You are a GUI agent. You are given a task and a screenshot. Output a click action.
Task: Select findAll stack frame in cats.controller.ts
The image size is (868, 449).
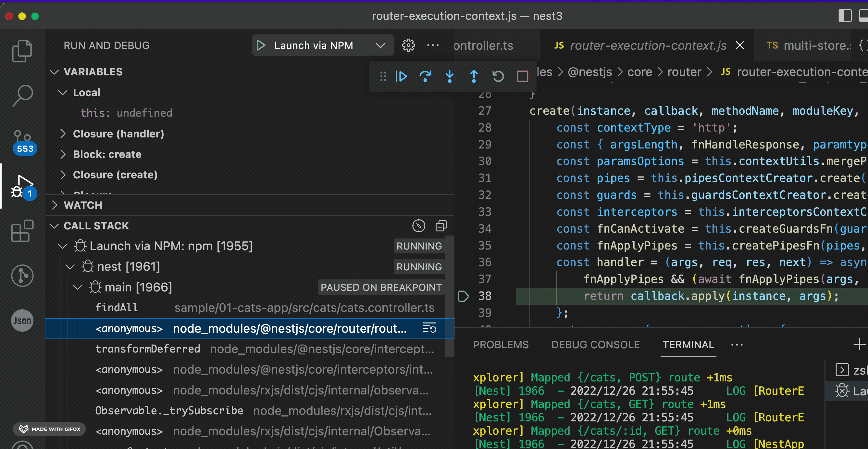pyautogui.click(x=249, y=308)
